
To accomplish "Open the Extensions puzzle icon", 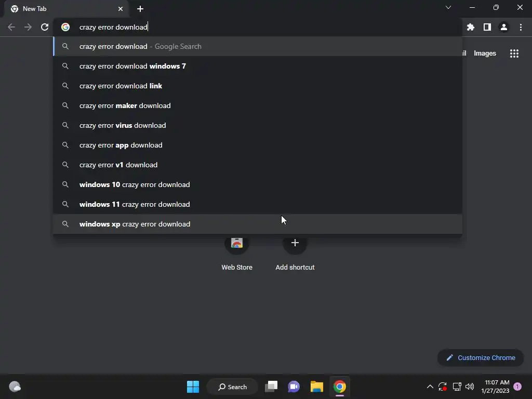I will [471, 27].
